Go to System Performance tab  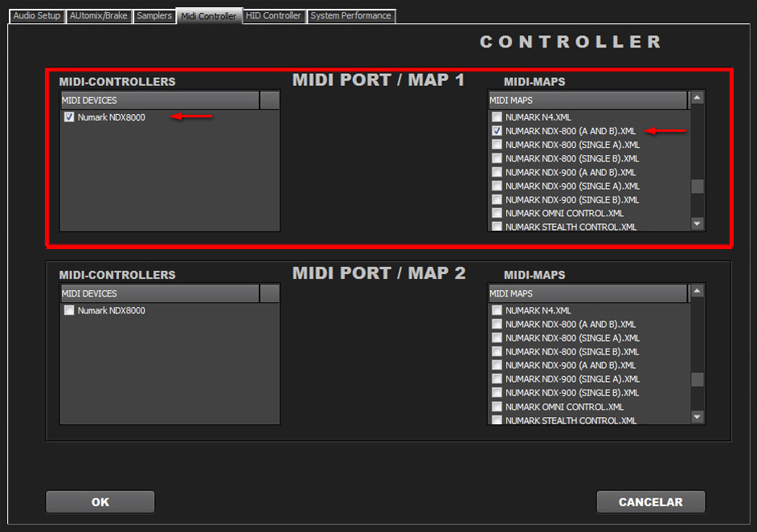[x=350, y=16]
